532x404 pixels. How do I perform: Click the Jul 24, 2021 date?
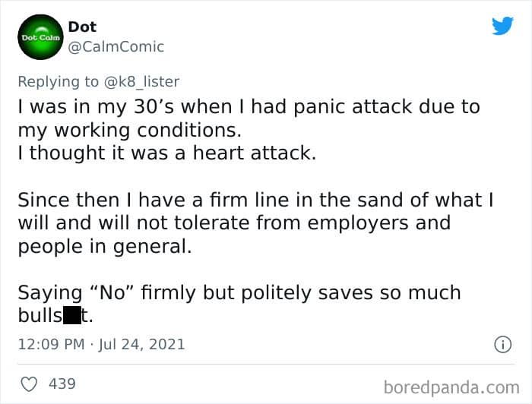[x=141, y=344]
